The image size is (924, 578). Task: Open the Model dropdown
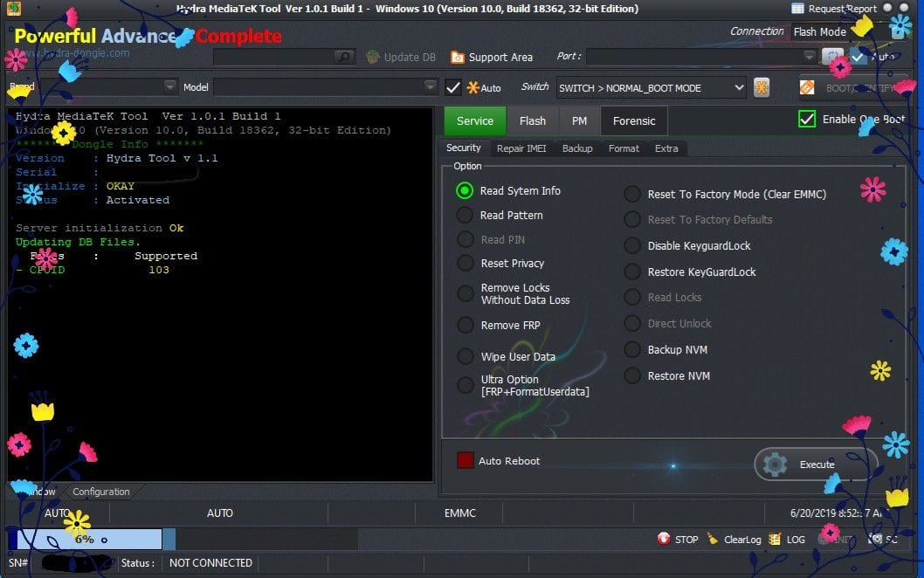tap(431, 86)
